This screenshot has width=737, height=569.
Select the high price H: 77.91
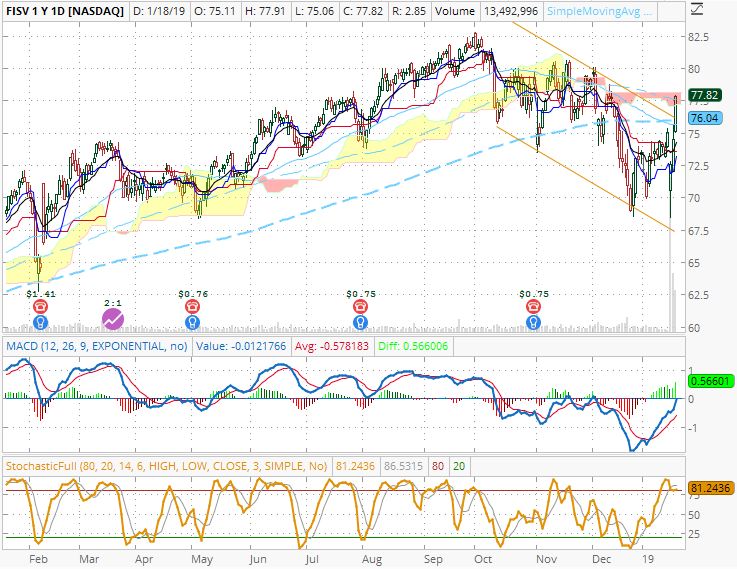(x=265, y=11)
